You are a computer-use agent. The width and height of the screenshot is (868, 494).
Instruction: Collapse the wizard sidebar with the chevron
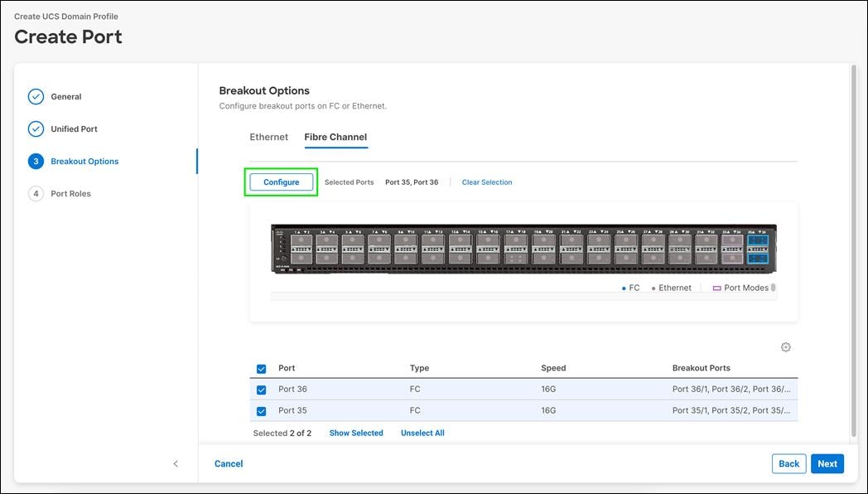point(176,463)
